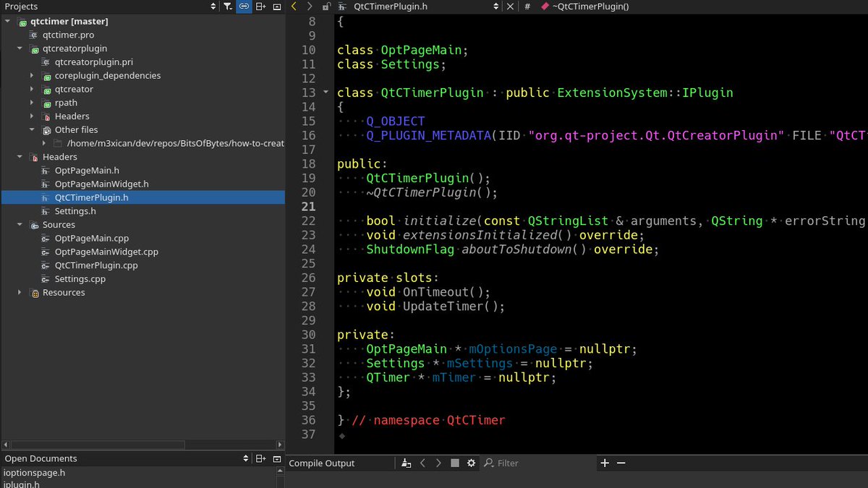
Task: Zoom in compile output with plus
Action: 605,463
